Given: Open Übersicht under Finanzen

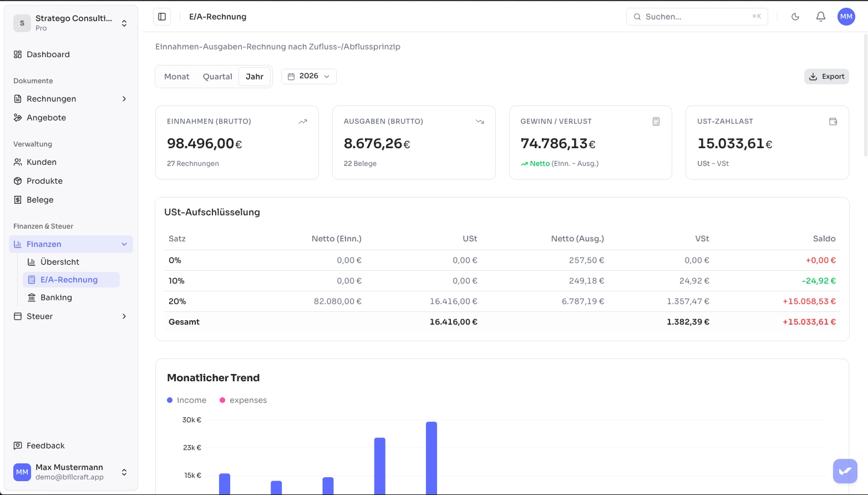Looking at the screenshot, I should [71, 262].
